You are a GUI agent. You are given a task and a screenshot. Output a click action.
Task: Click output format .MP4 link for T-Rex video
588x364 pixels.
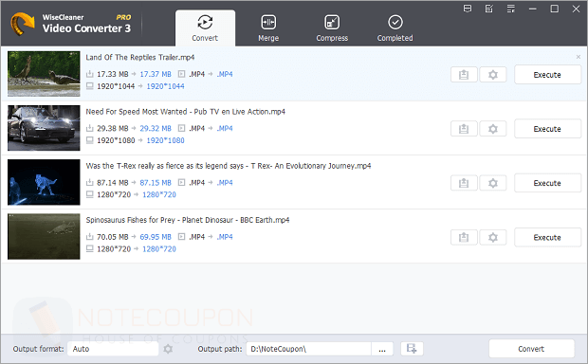[225, 183]
